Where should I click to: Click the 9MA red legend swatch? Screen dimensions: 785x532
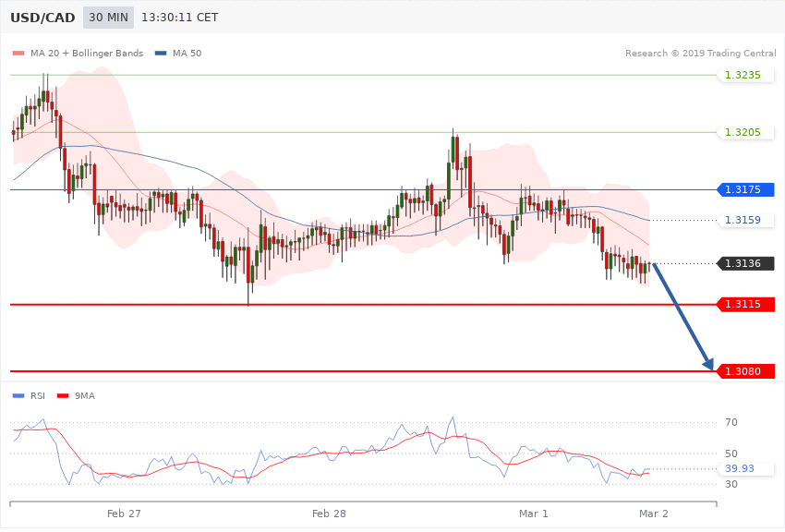(63, 396)
